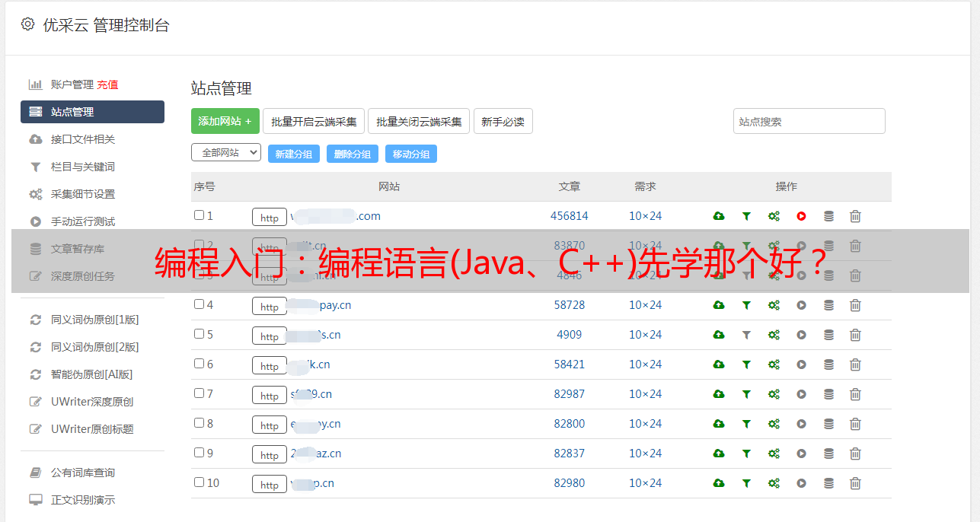Open 账户管理 in the sidebar
980x522 pixels.
[72, 84]
